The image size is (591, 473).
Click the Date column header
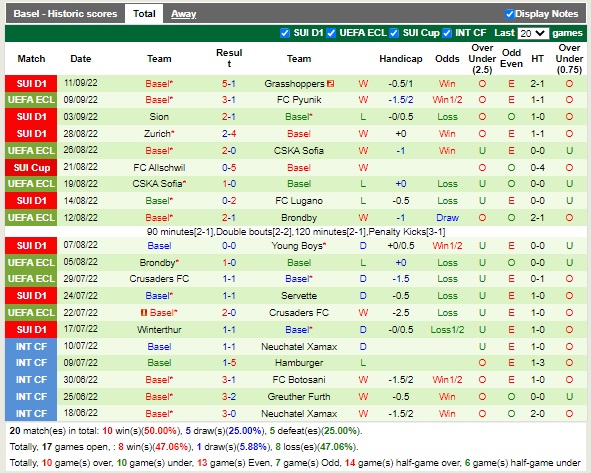pos(81,59)
